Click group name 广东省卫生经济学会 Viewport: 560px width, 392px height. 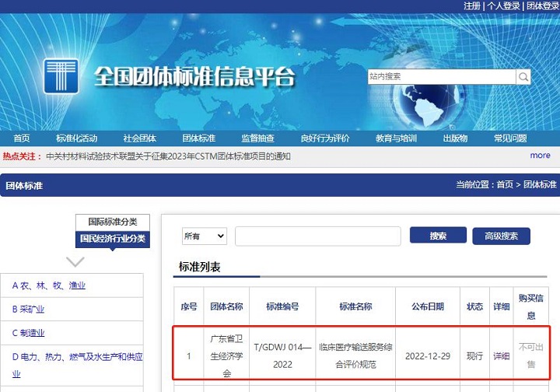[226, 355]
